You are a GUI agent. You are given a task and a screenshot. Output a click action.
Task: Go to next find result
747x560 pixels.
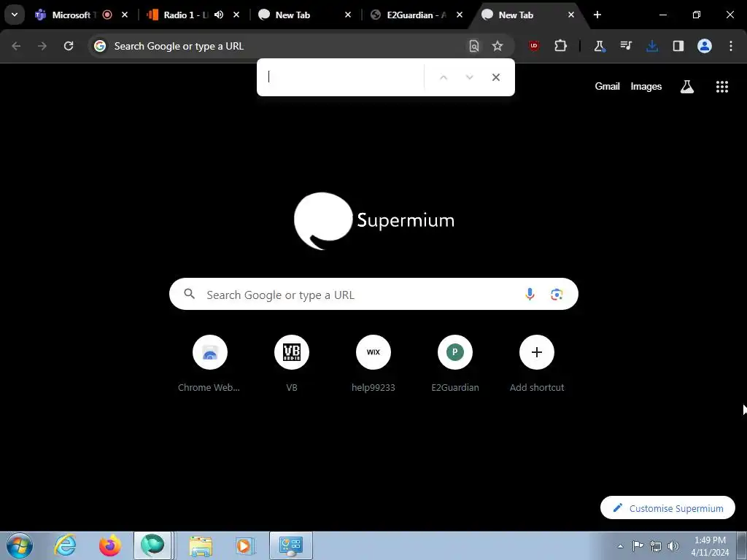pos(469,77)
